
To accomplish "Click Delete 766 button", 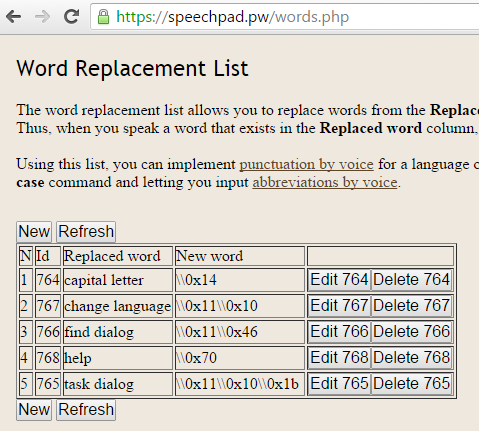I will pyautogui.click(x=411, y=332).
